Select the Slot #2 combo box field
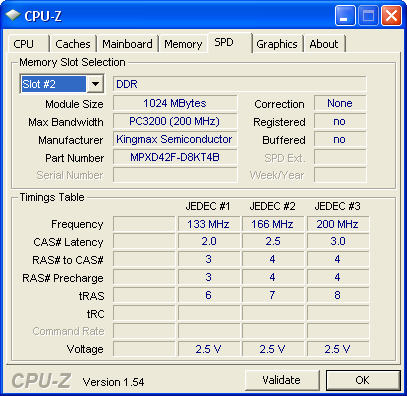 [x=62, y=84]
